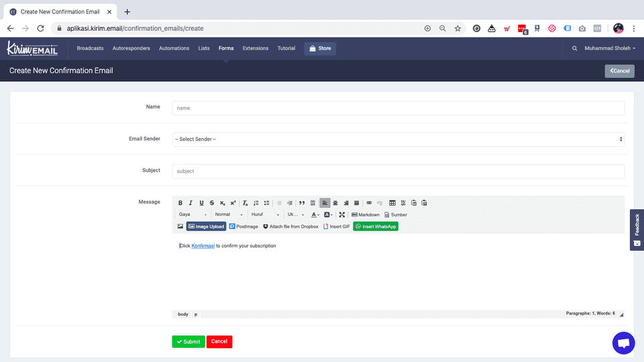Open the Extensions menu
This screenshot has height=362, width=644.
click(256, 48)
